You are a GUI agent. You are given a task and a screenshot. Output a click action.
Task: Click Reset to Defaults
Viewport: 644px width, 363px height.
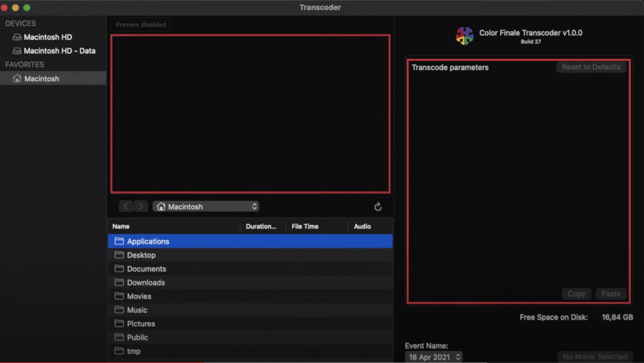pos(591,67)
